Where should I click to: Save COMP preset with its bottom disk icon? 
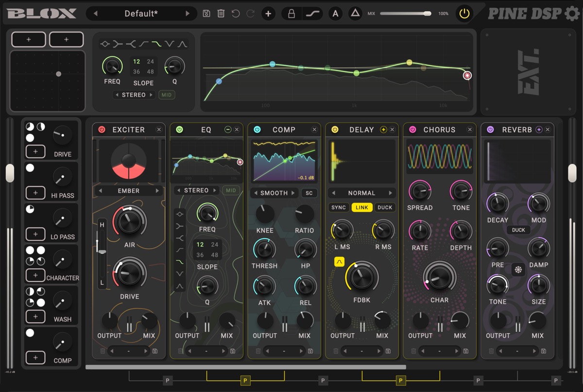coord(310,351)
